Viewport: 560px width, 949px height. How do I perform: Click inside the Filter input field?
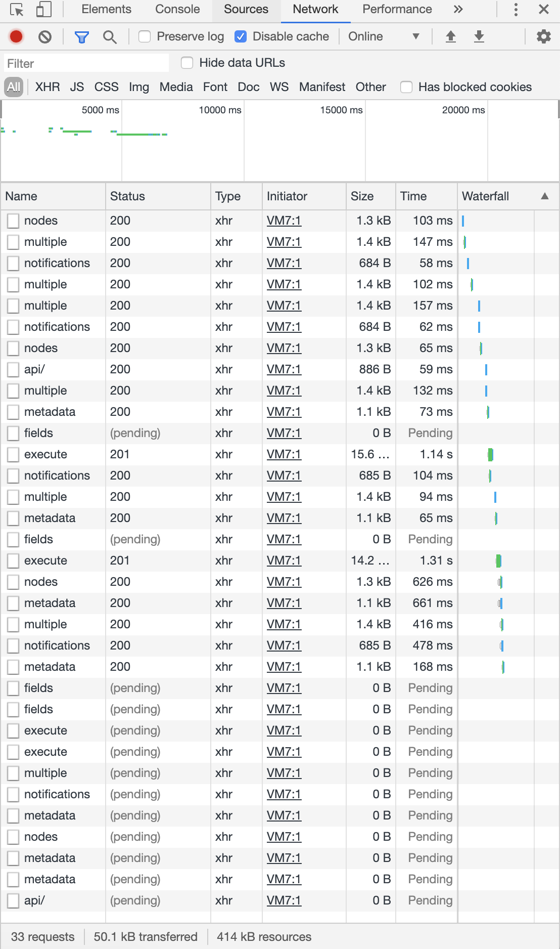(x=86, y=63)
